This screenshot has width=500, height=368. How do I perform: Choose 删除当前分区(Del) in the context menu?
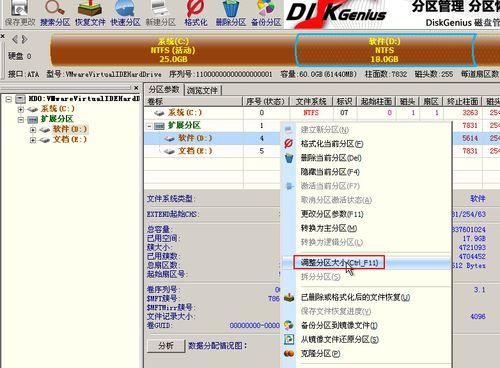366,158
